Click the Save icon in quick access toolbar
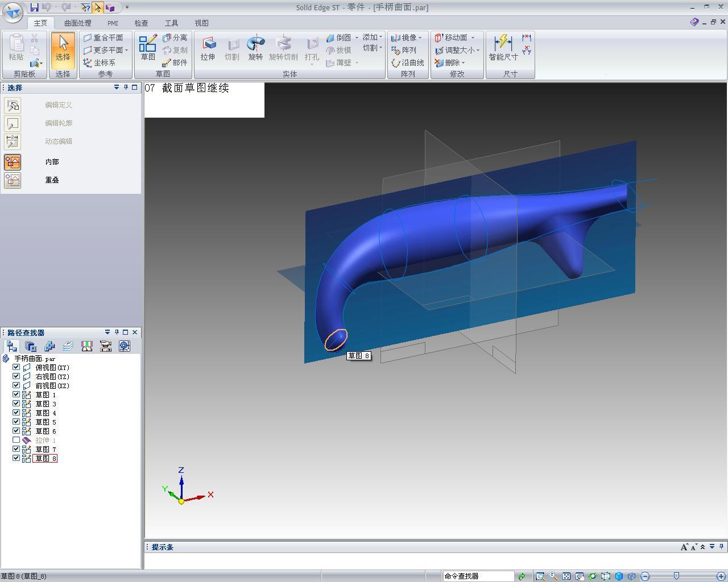Image resolution: width=728 pixels, height=582 pixels. (35, 7)
